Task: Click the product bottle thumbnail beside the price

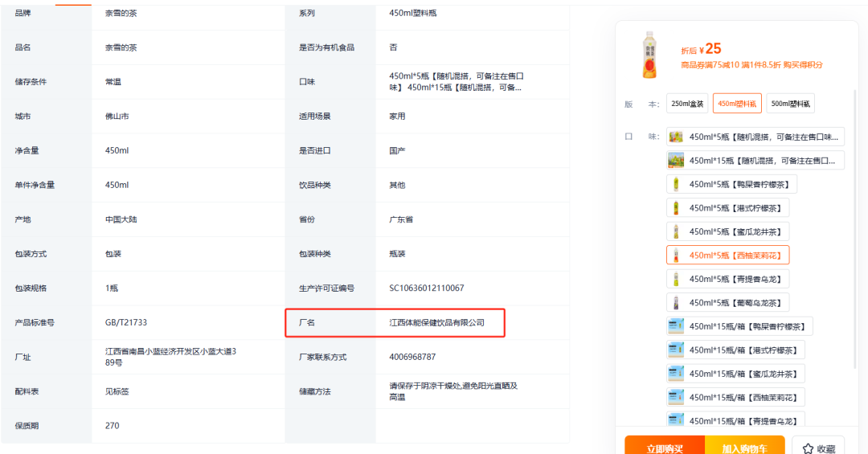Action: tap(650, 55)
